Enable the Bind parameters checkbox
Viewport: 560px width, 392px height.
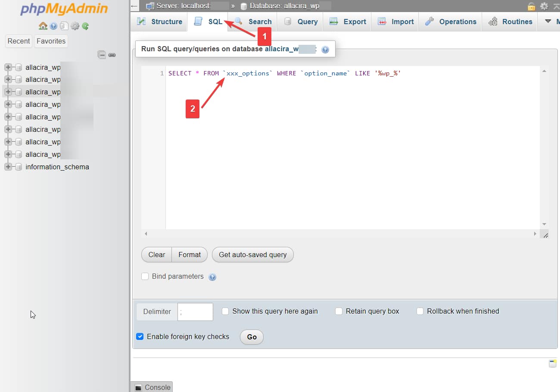coord(145,277)
